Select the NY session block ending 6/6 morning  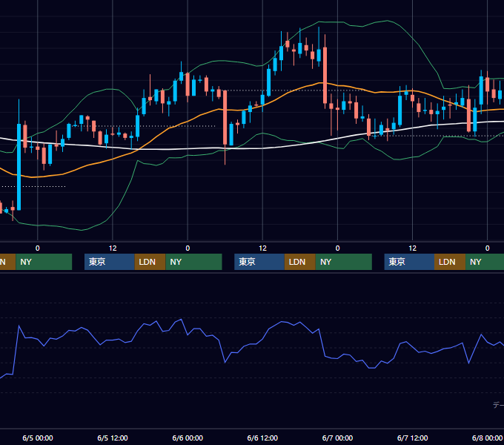click(193, 262)
